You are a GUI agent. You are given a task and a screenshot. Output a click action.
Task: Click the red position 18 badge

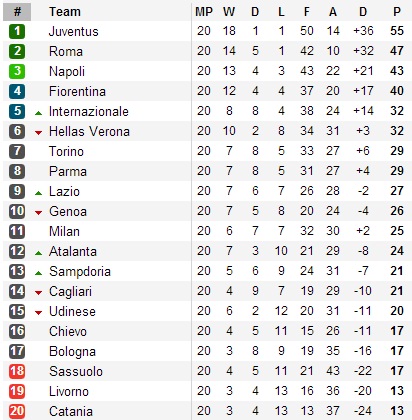coord(17,371)
